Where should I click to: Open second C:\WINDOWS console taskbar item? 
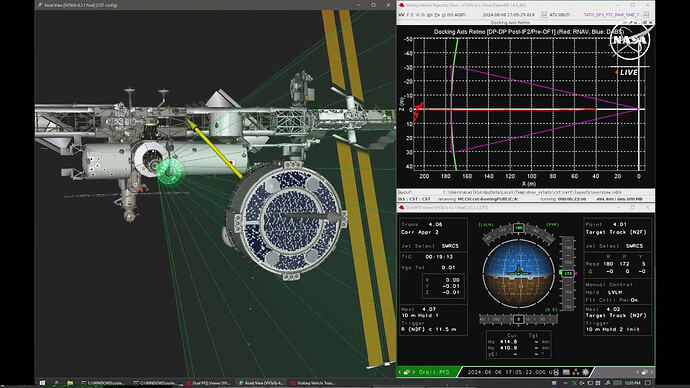(156, 383)
